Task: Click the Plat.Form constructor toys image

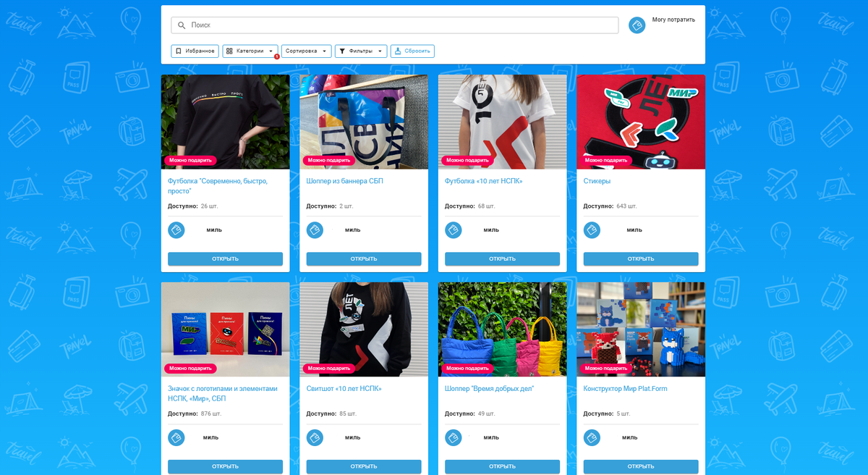Action: (x=641, y=329)
